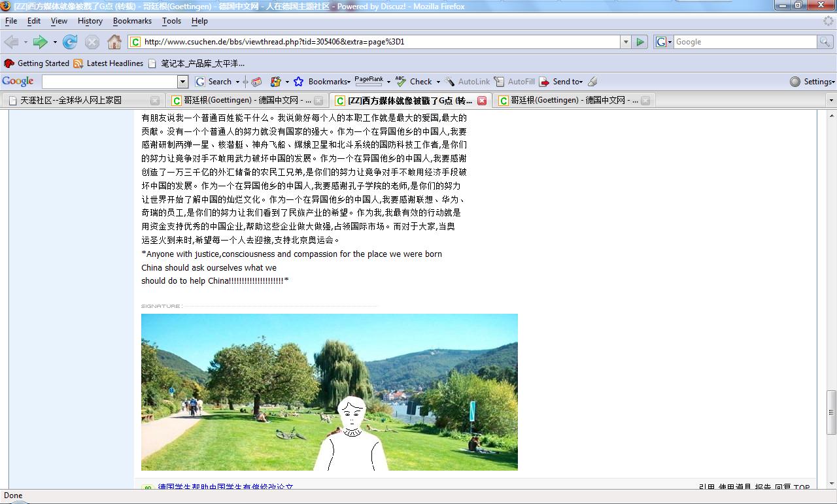Click the Stop loading button
Image resolution: width=837 pixels, height=504 pixels.
click(x=92, y=42)
